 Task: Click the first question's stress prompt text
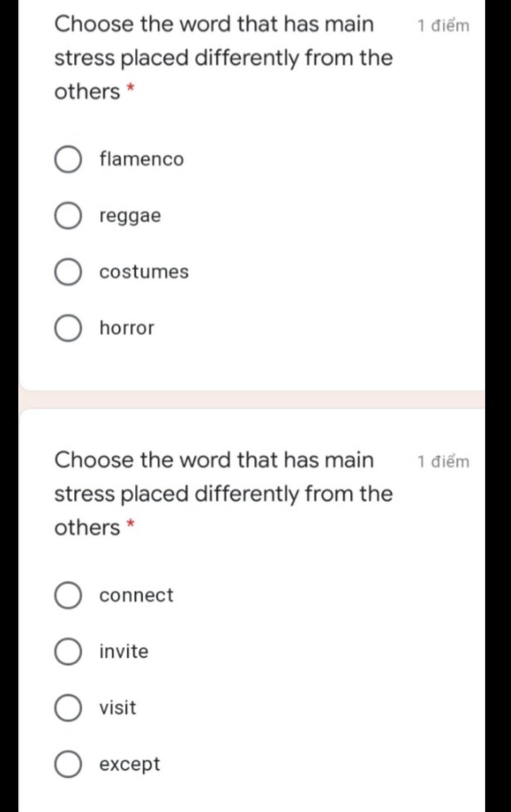click(x=224, y=58)
